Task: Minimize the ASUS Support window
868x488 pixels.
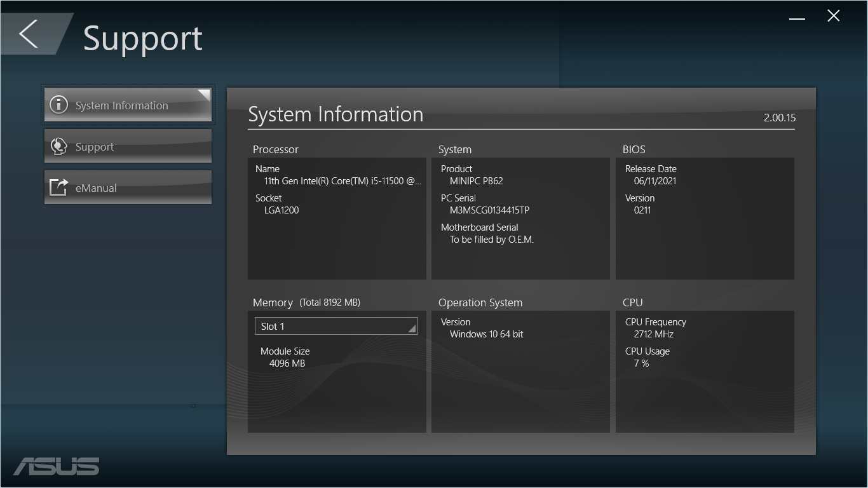Action: tap(797, 18)
